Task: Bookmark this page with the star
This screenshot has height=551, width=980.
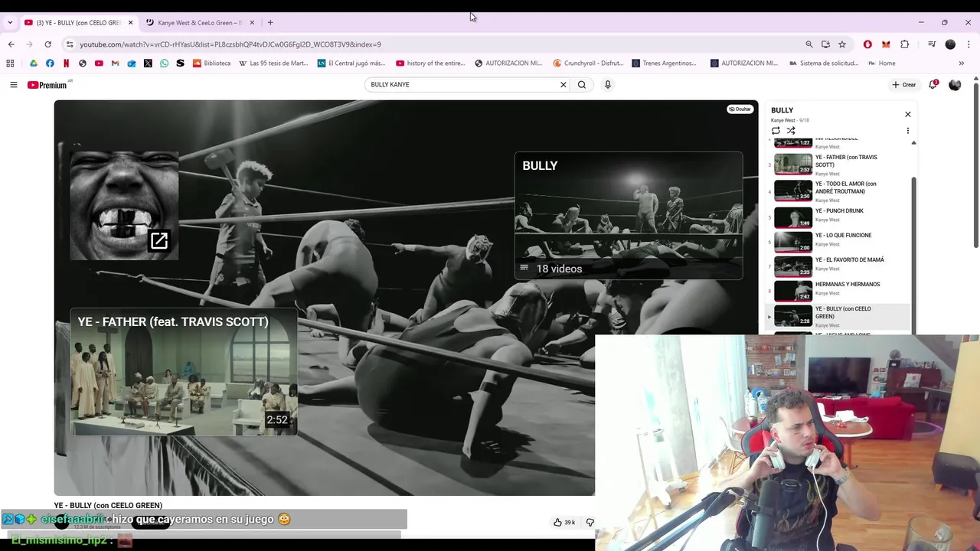Action: (842, 44)
